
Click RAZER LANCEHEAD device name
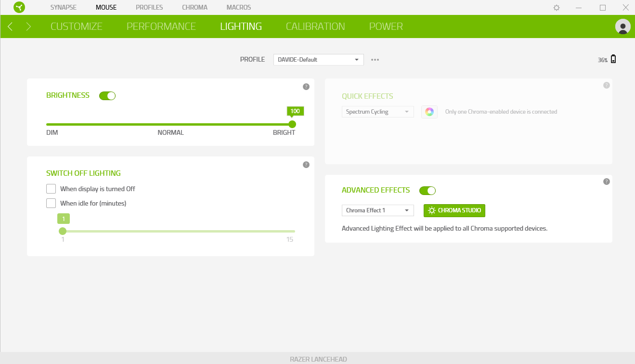coord(318,359)
